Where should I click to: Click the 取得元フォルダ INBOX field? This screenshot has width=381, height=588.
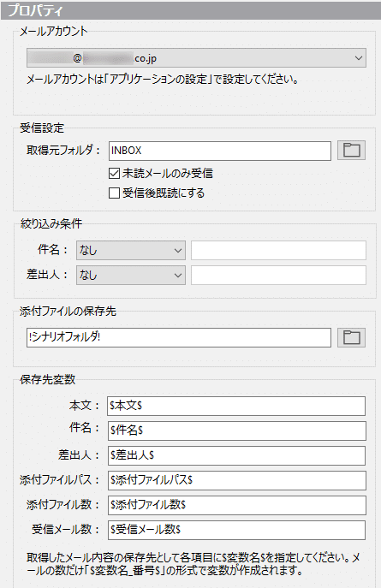pyautogui.click(x=220, y=151)
